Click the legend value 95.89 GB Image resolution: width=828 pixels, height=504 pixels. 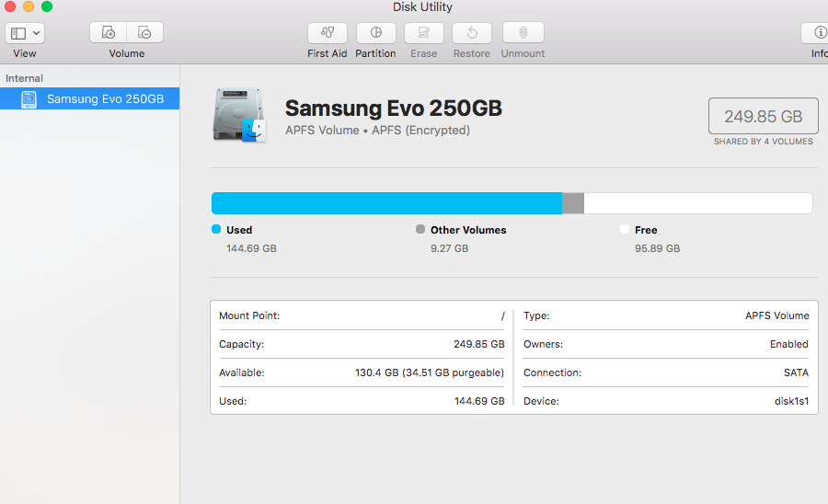[x=658, y=248]
